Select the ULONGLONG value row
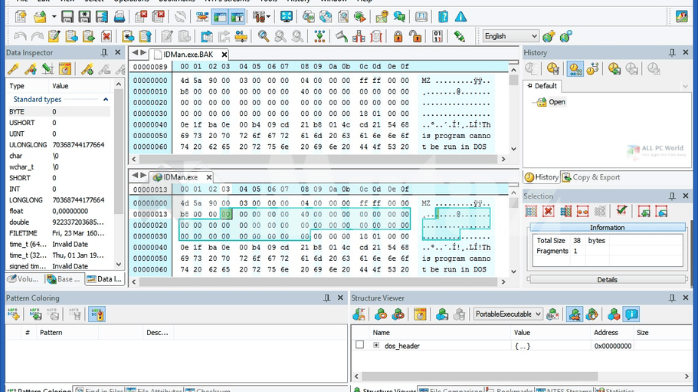The image size is (698, 392). point(59,145)
